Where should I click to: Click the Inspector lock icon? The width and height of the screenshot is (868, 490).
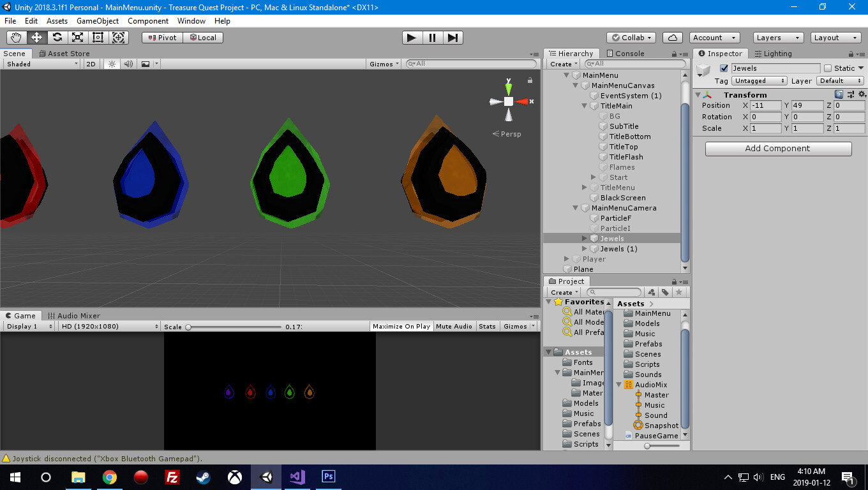[851, 54]
